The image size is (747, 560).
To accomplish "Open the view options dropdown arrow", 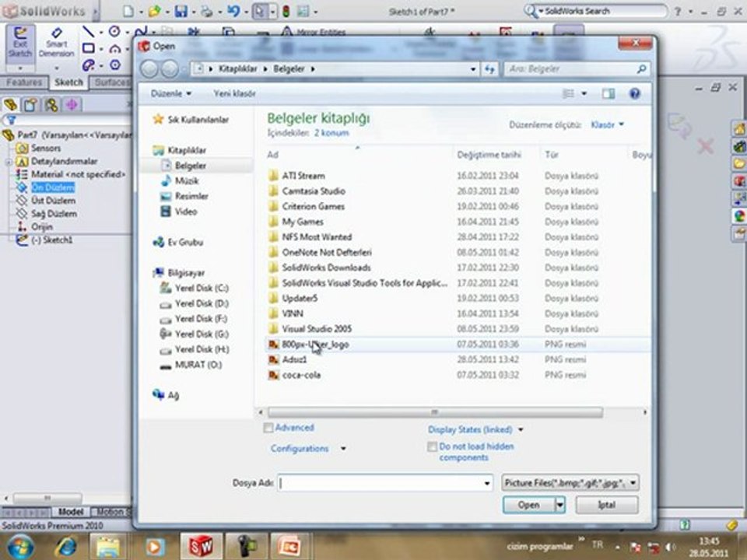I will pyautogui.click(x=584, y=94).
